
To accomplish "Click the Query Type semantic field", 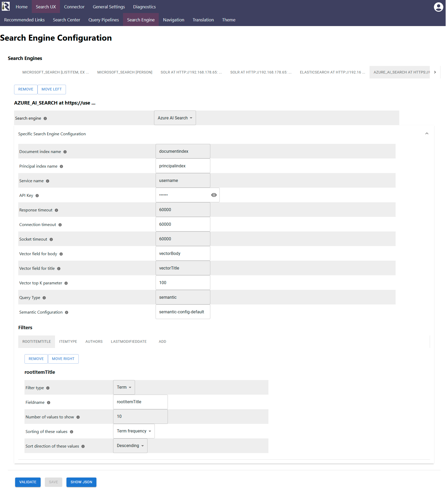I will click(x=183, y=297).
